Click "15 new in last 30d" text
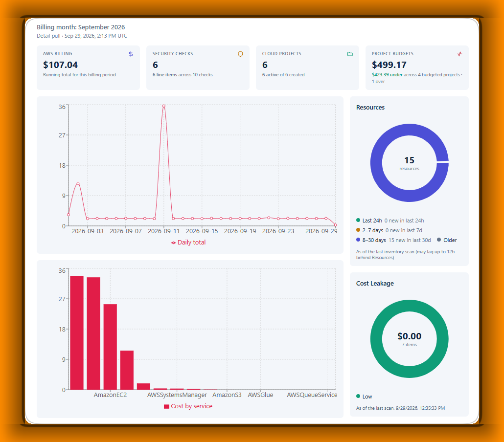The width and height of the screenshot is (504, 442). [x=410, y=240]
